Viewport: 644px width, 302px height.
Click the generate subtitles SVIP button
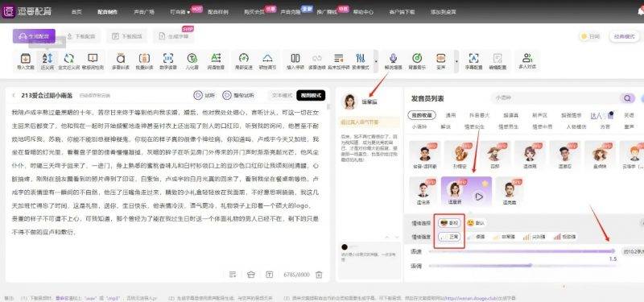(x=173, y=36)
